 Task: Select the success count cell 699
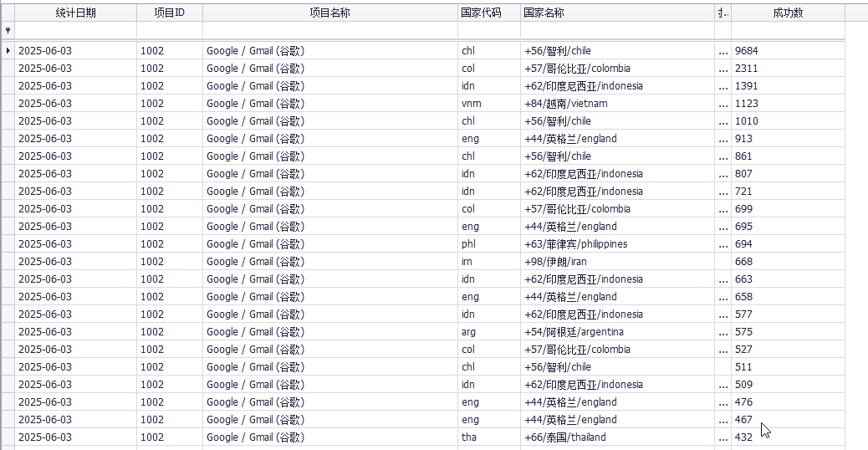tap(788, 209)
